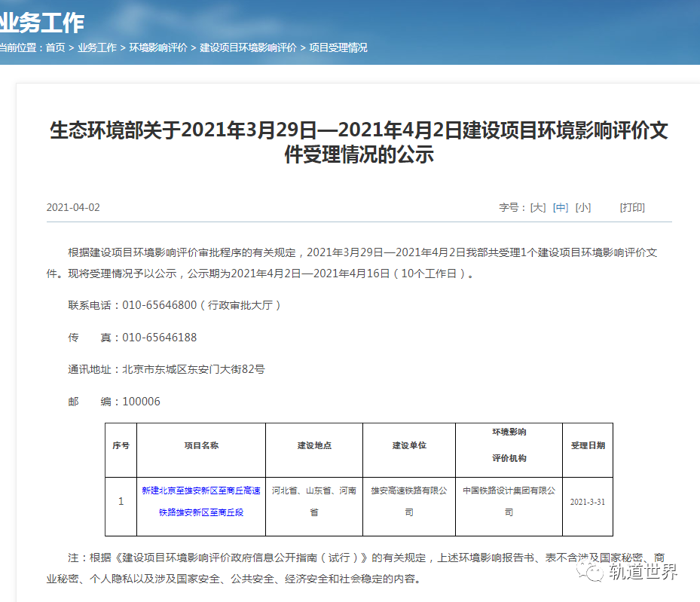Open the 项目受理情况 breadcrumb link
Viewport: 700px width, 602px height.
tap(338, 47)
